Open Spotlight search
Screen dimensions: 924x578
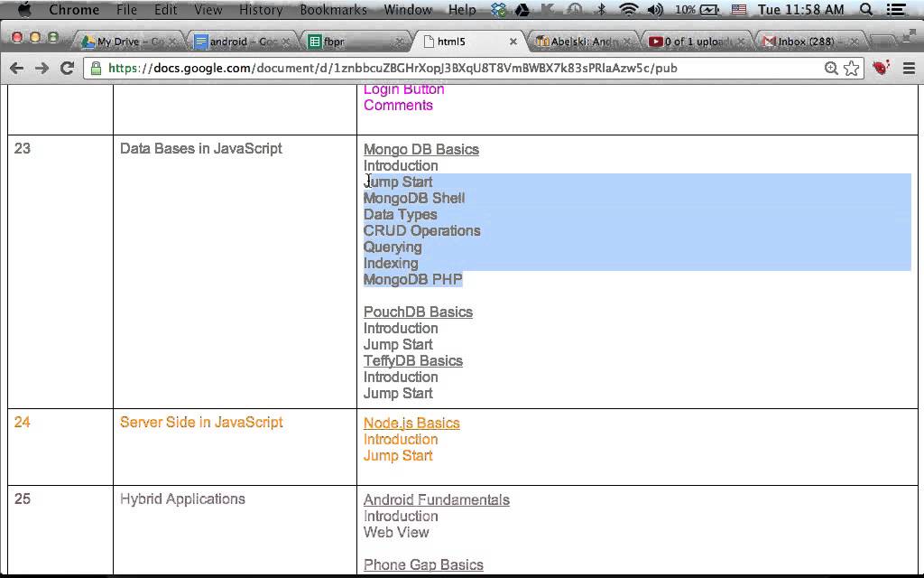865,9
